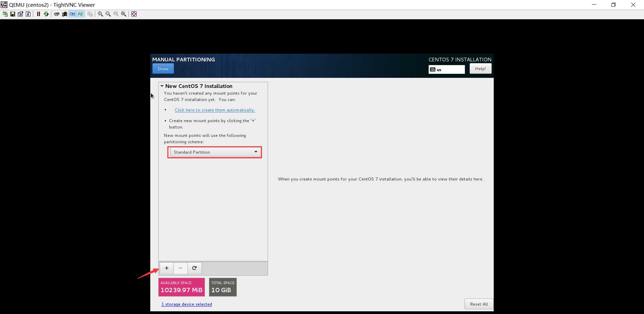Click the Reset All button

pyautogui.click(x=479, y=304)
